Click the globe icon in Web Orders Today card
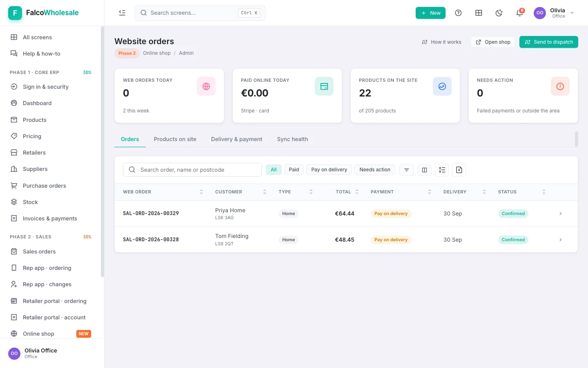Image resolution: width=588 pixels, height=368 pixels. point(206,86)
